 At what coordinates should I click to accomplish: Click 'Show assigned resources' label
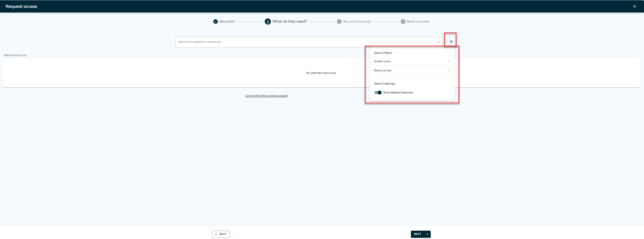(398, 92)
